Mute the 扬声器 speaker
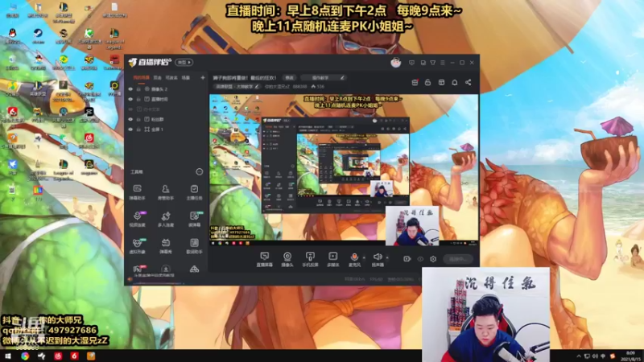Screen dimensions: 644x362 pos(378,259)
